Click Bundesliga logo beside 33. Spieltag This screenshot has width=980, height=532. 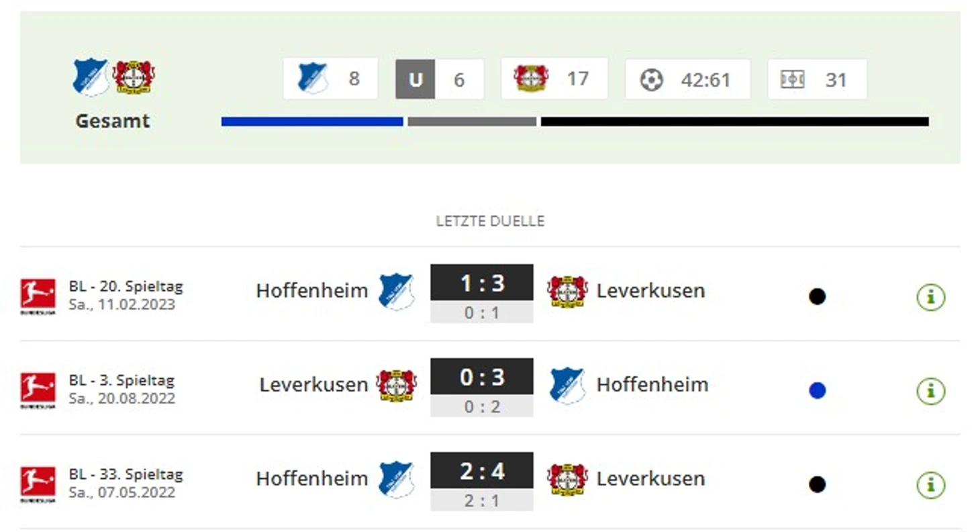coord(38,484)
